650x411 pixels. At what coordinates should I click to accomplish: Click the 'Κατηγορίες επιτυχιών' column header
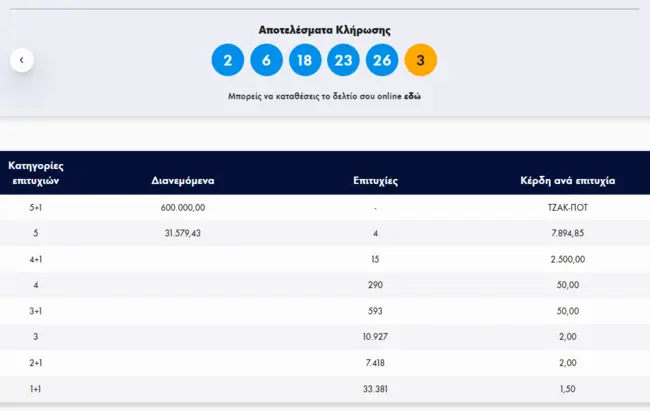(x=36, y=173)
